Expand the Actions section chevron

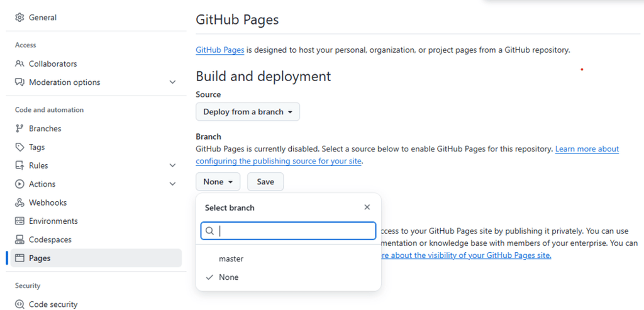click(x=173, y=184)
